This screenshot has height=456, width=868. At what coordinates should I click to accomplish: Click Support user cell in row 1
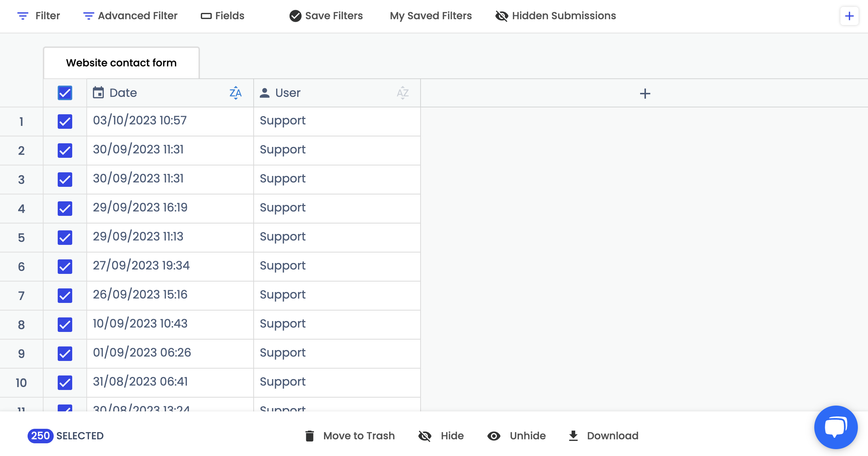[337, 122]
